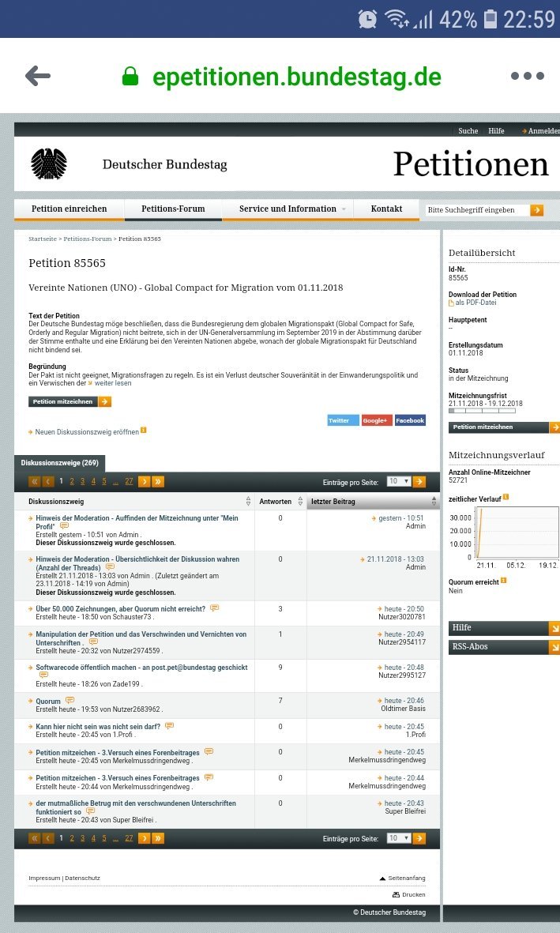Select the Petition einreichen menu item
Viewport: 560px width, 933px height.
tap(69, 209)
